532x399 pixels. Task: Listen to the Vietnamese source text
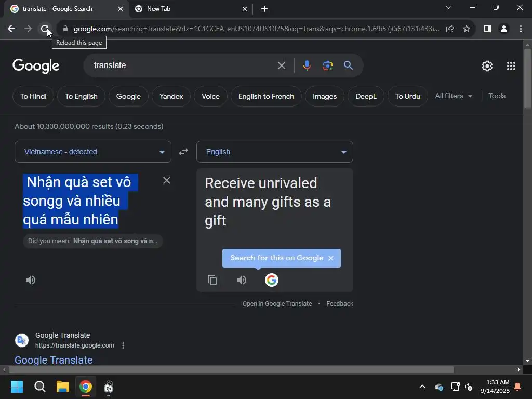coord(31,280)
